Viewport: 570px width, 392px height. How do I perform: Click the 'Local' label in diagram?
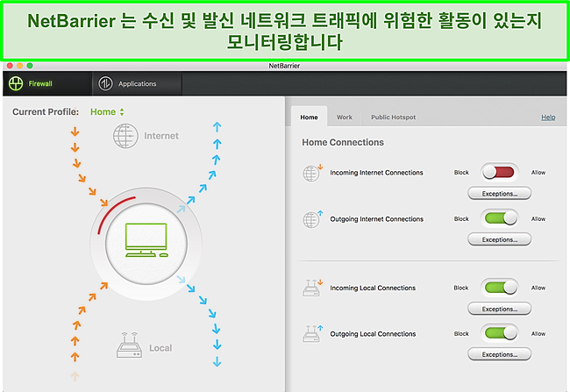tap(160, 348)
